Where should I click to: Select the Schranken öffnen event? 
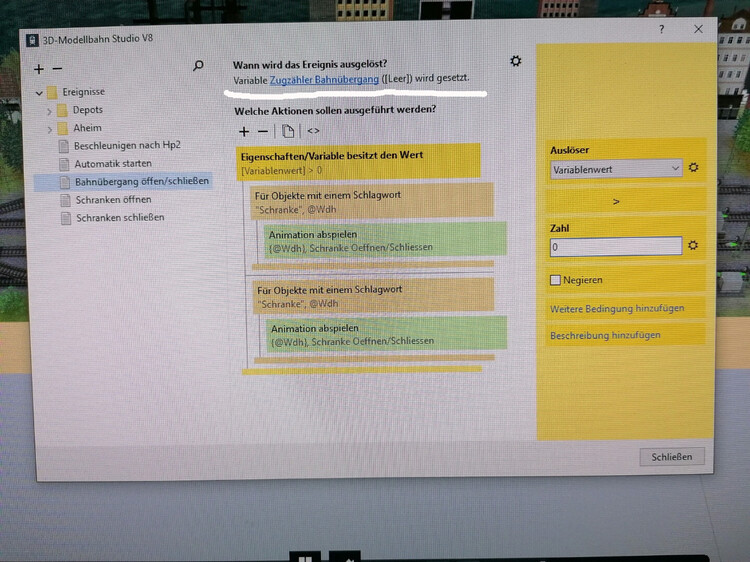113,200
